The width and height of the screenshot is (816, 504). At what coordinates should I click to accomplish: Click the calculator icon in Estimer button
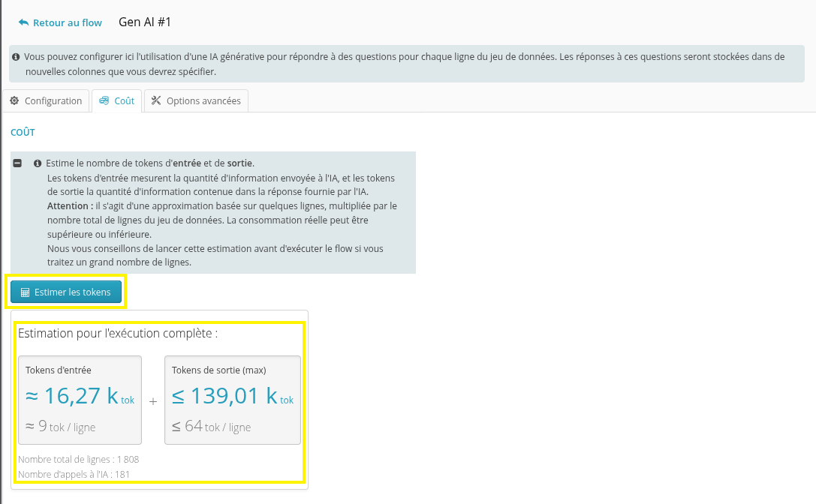point(25,292)
